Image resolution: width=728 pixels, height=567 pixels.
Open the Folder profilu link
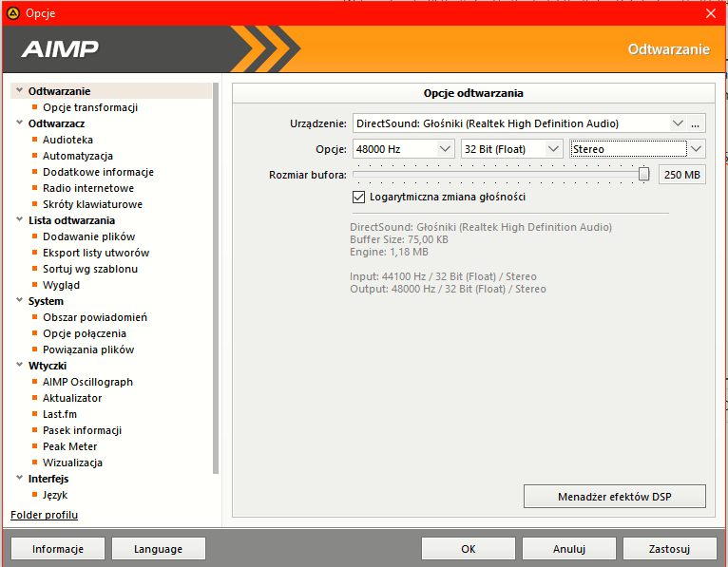click(44, 515)
